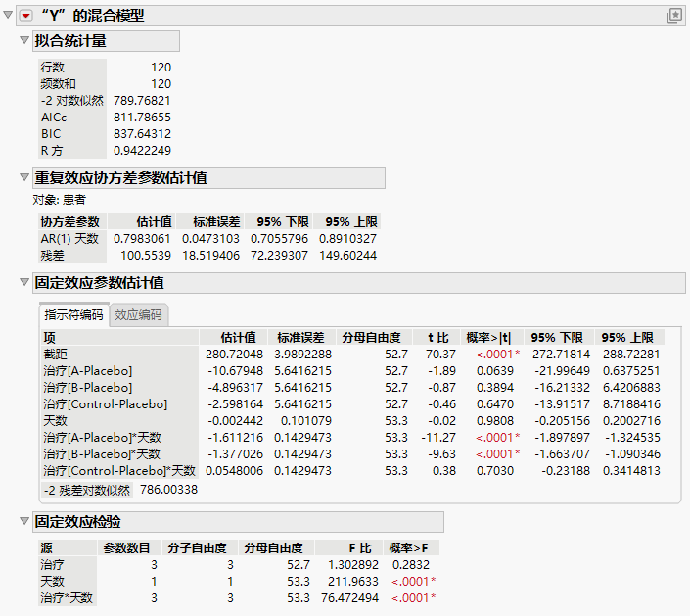Screen dimensions: 690x616
Task: Click the 治疗[A-Placebo] row label
Action: [x=87, y=371]
